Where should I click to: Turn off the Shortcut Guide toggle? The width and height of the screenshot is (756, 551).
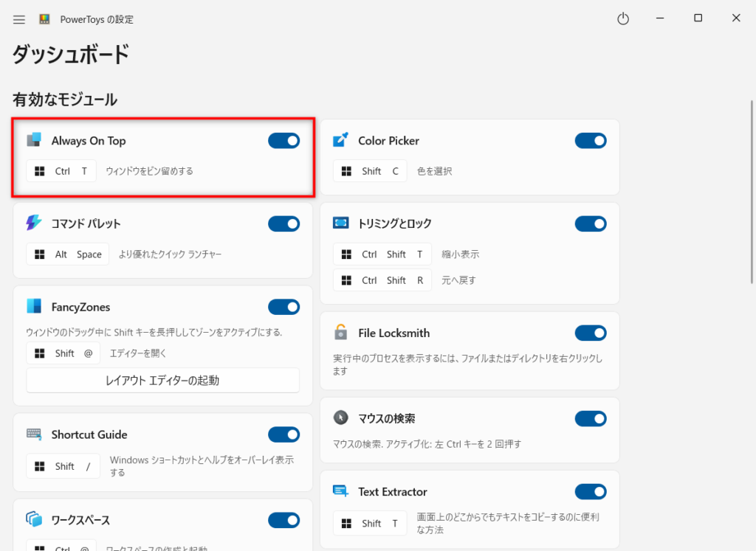pos(284,434)
